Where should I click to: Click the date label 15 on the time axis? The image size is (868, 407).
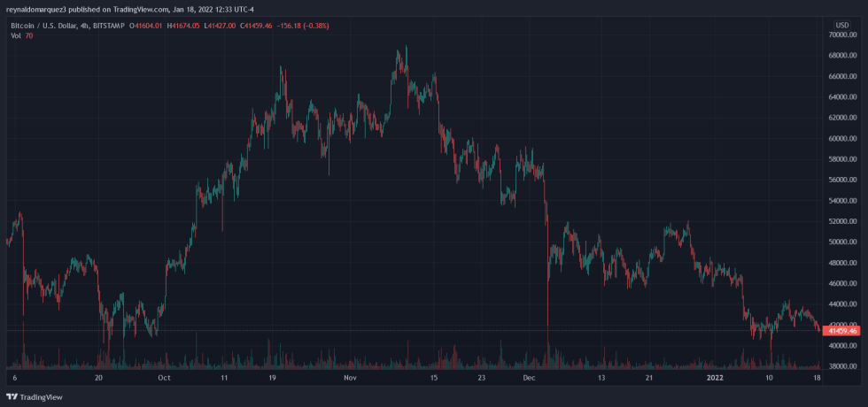pyautogui.click(x=433, y=379)
